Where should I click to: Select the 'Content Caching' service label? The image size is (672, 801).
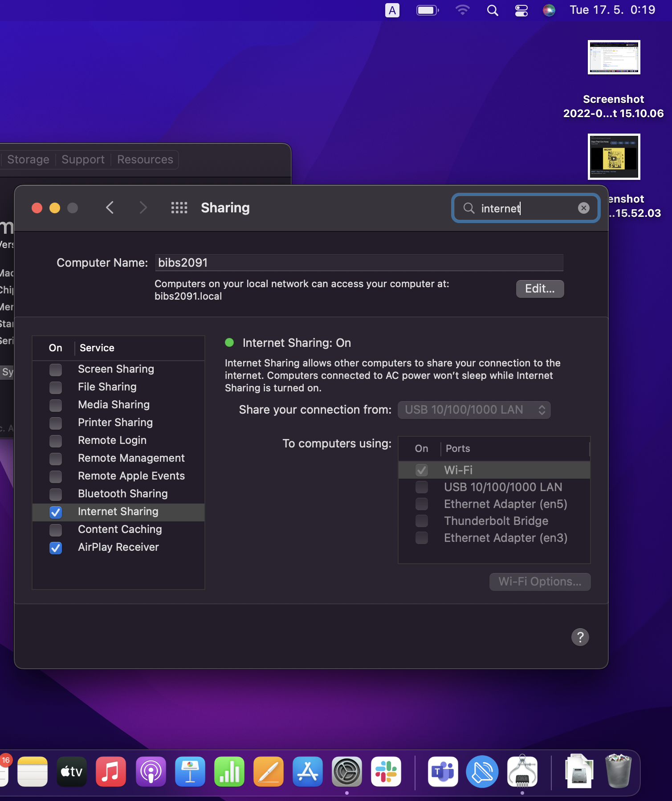pyautogui.click(x=120, y=529)
